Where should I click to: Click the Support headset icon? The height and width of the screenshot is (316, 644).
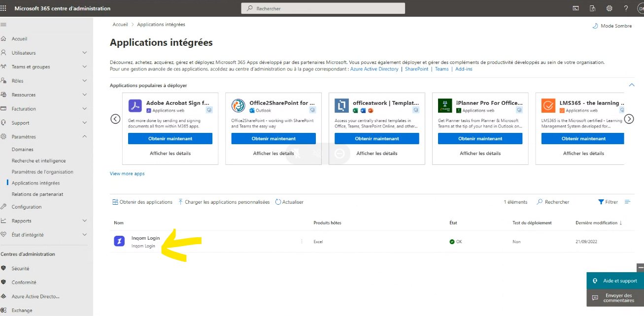[3, 123]
